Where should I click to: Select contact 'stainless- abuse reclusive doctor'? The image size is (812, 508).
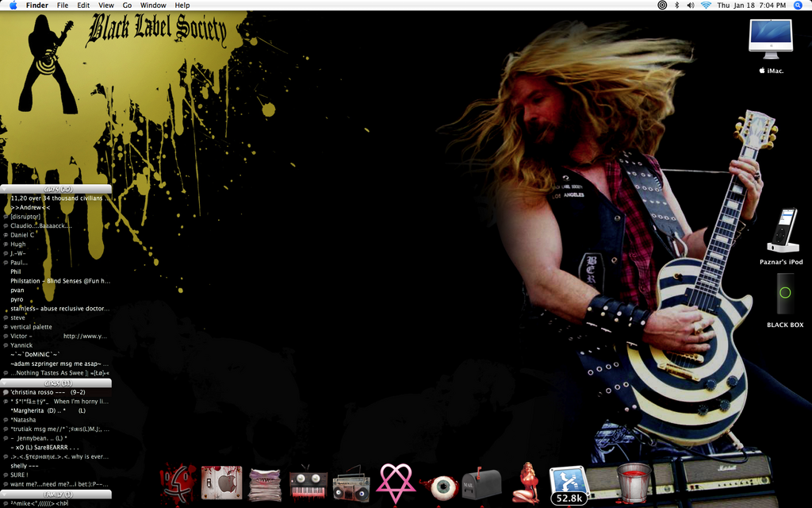(56, 309)
